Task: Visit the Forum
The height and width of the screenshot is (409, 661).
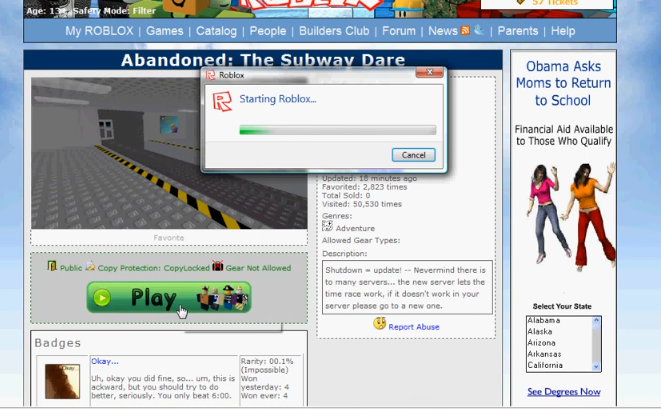Action: tap(399, 31)
